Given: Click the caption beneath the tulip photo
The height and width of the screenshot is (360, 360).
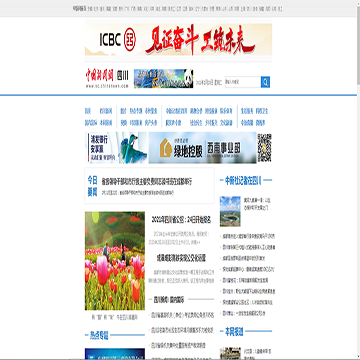Looking at the screenshot, I should click(x=115, y=318).
